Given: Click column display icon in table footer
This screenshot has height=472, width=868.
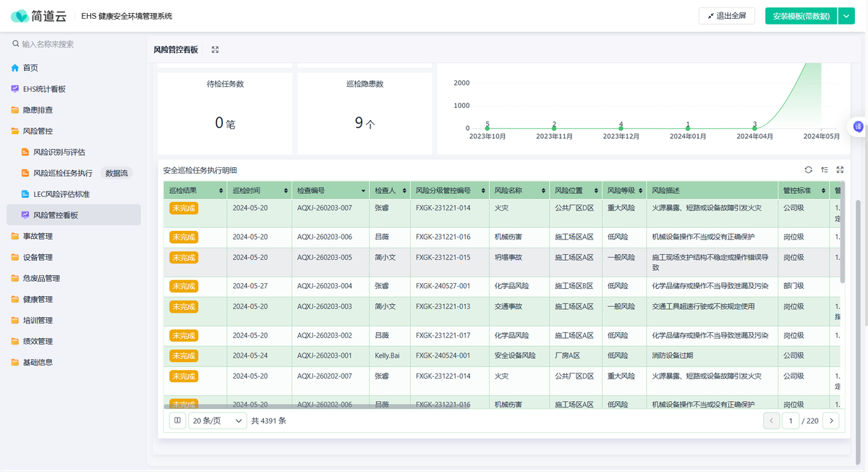Looking at the screenshot, I should (177, 421).
